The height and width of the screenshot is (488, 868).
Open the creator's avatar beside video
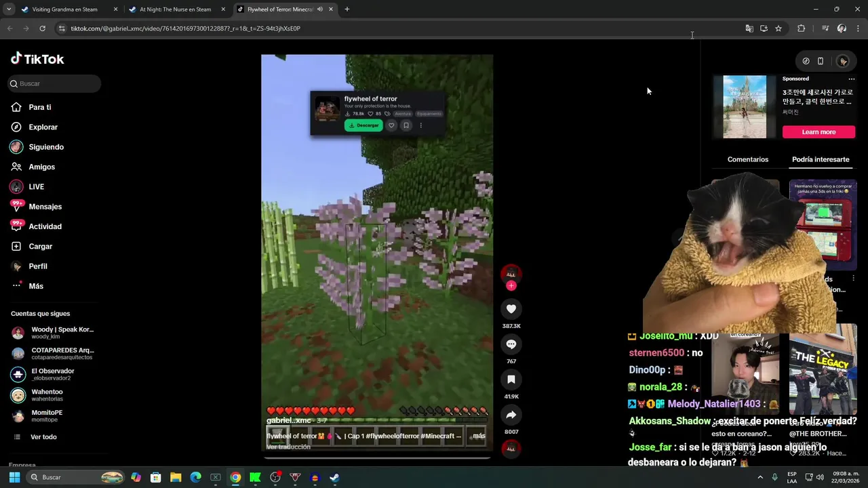(x=511, y=273)
